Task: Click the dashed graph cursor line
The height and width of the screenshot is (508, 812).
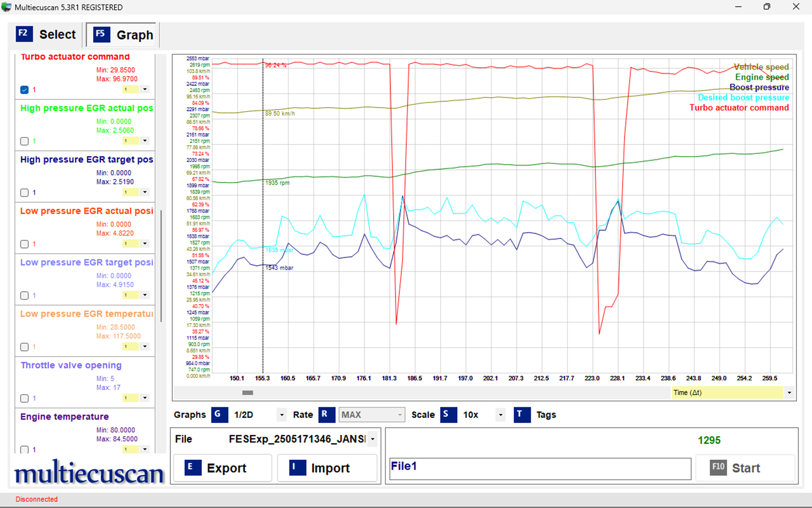Action: click(263, 215)
